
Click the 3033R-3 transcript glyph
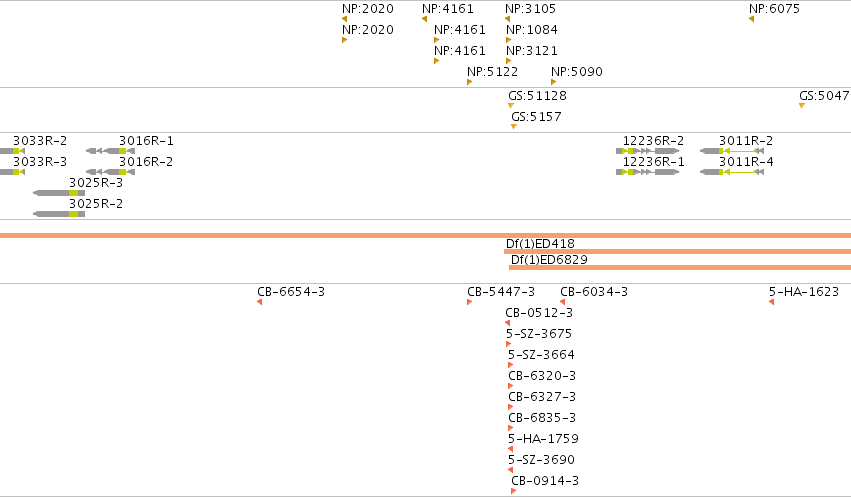point(12,172)
